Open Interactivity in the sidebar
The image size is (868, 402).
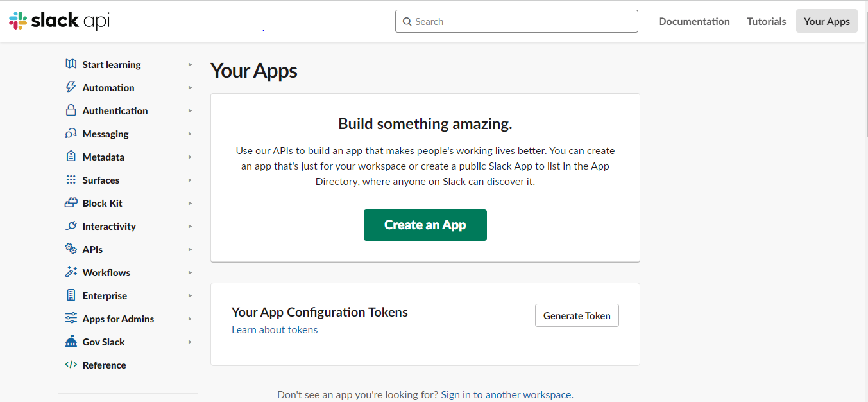click(x=109, y=226)
